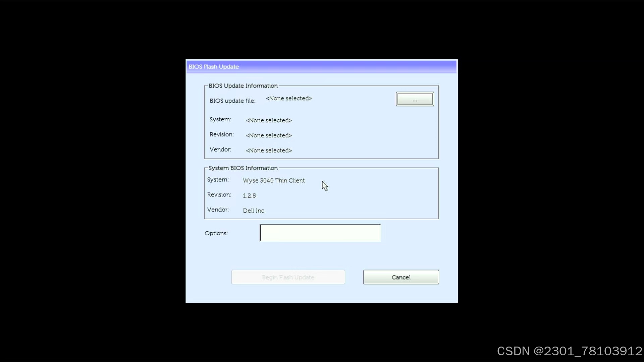The width and height of the screenshot is (644, 362).
Task: Click the BIOS update file '<None selected>' value
Action: tap(288, 99)
